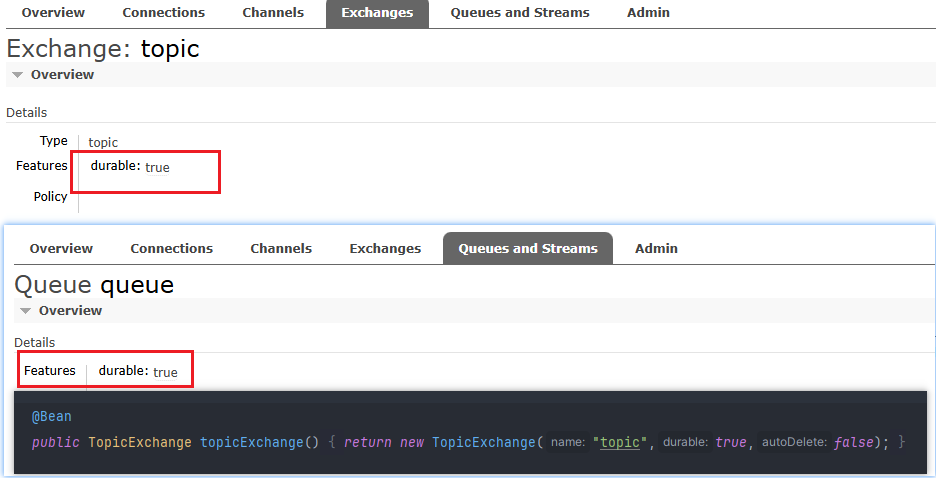
Task: Open Admin tab in lower navigation bar
Action: 656,248
